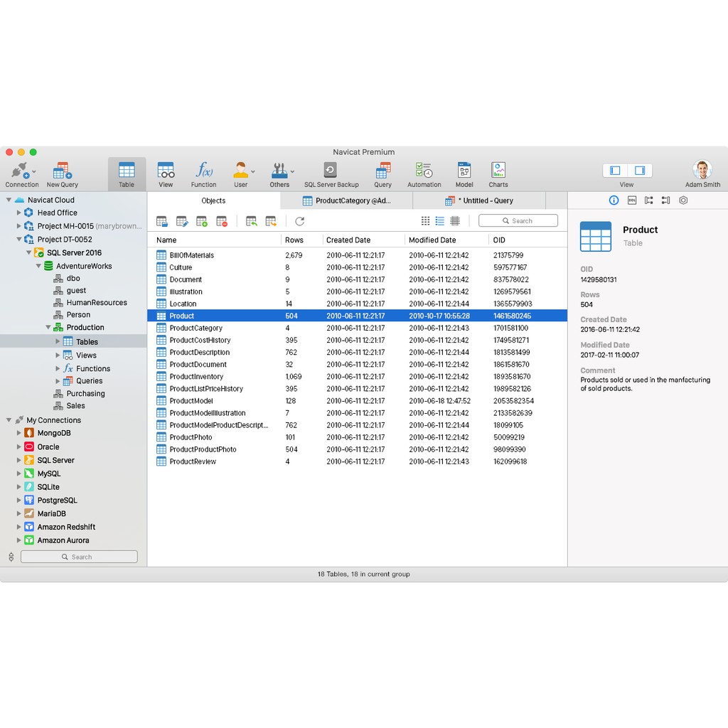Collapse the Production schema node
The height and width of the screenshot is (728, 728).
click(48, 328)
